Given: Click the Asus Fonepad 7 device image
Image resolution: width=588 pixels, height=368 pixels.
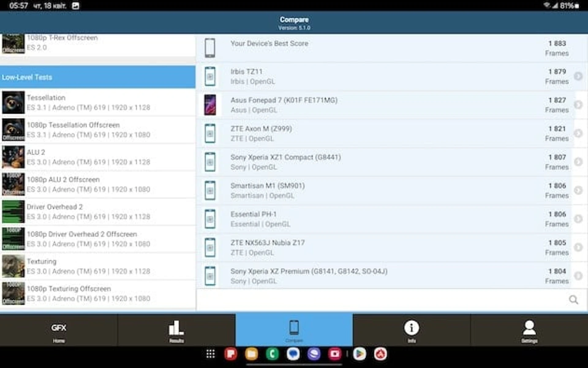Looking at the screenshot, I should (x=210, y=105).
